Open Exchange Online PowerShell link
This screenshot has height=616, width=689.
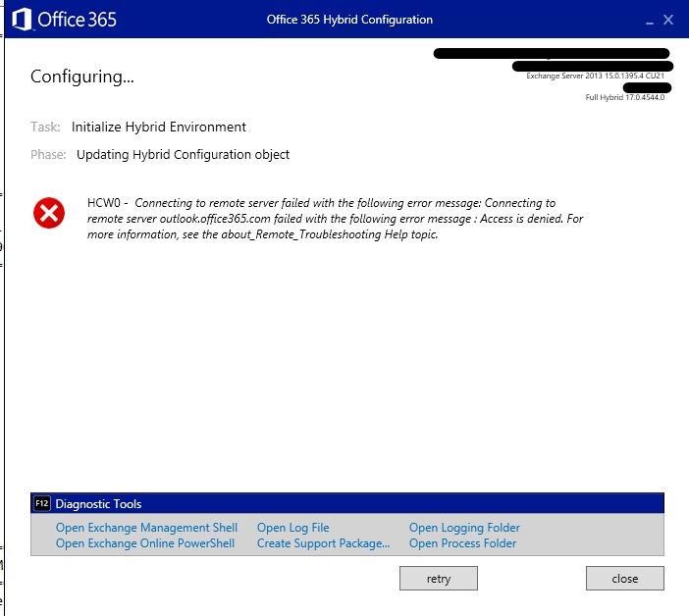click(x=145, y=543)
